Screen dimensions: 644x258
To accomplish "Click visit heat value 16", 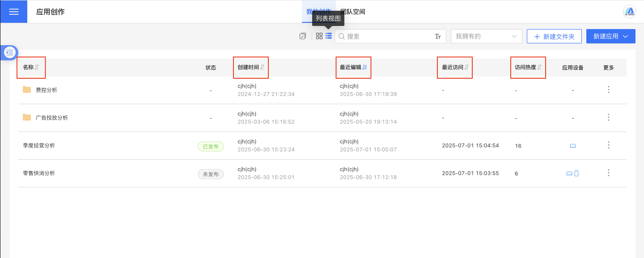I will tap(518, 146).
